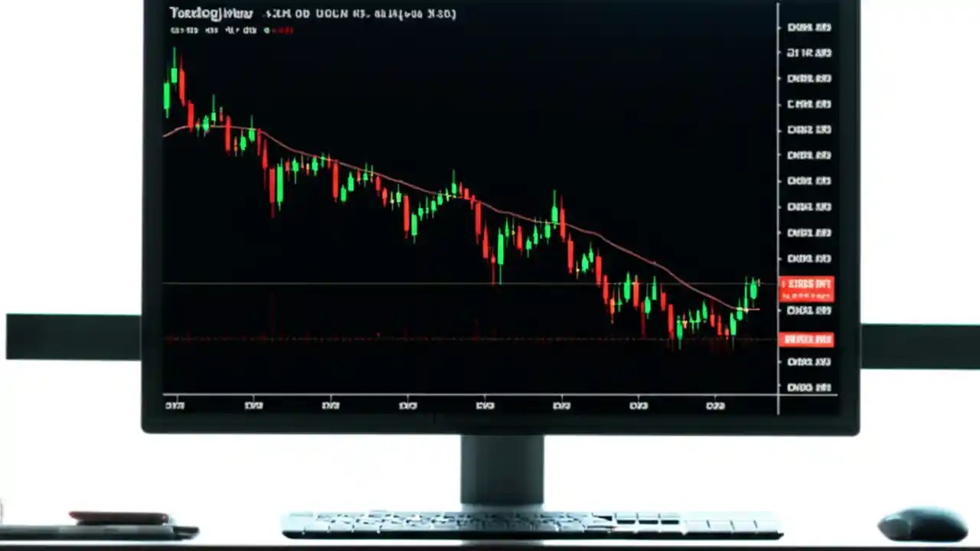Select the first date label on the time axis
980x551 pixels.
click(175, 406)
